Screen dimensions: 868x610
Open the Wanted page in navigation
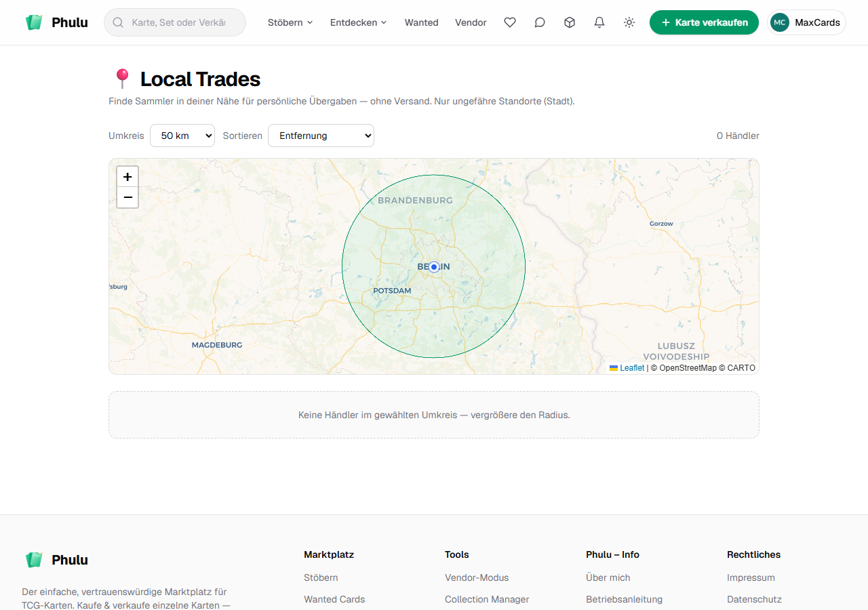coord(422,22)
